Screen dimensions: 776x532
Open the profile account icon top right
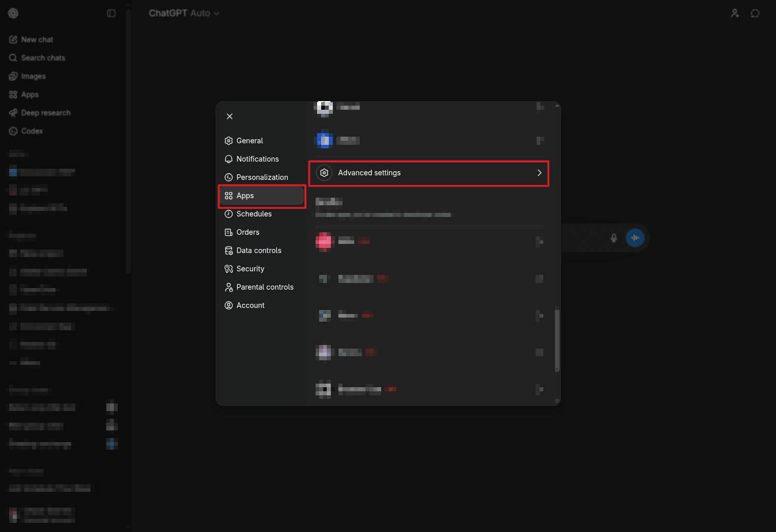click(x=735, y=13)
